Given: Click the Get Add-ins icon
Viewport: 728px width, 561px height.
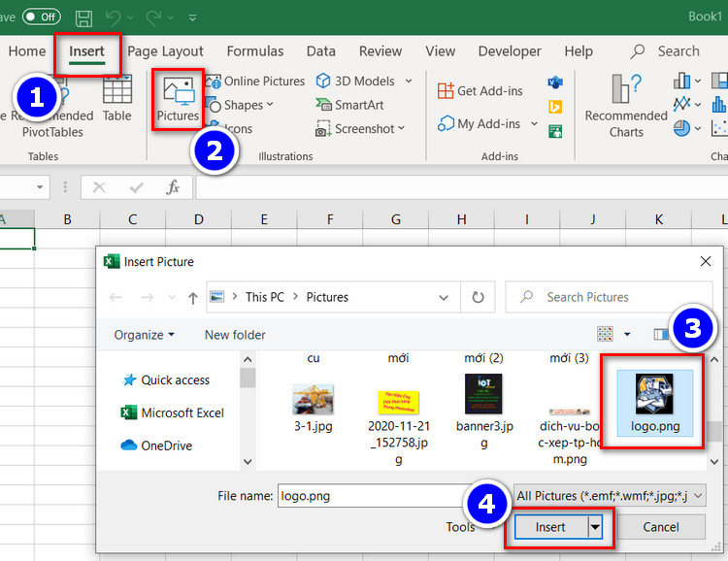Looking at the screenshot, I should [446, 90].
